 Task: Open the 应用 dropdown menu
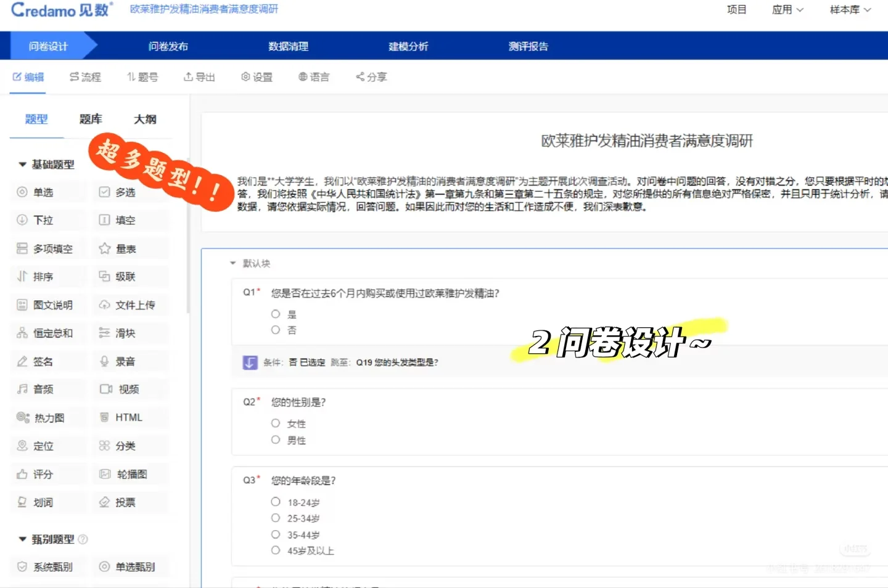coord(787,10)
